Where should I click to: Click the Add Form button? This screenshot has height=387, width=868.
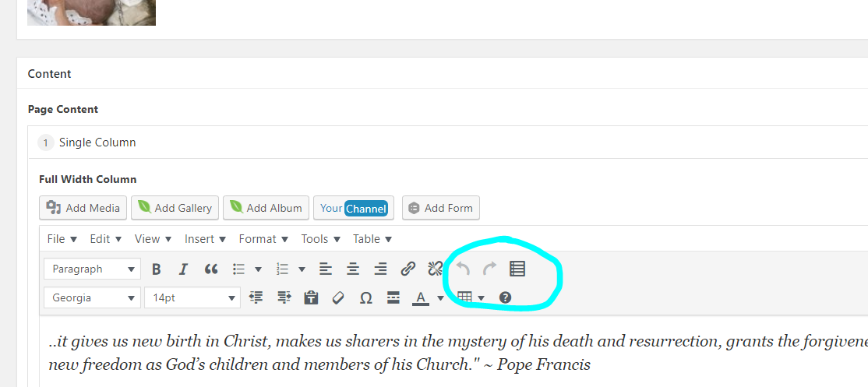click(440, 208)
